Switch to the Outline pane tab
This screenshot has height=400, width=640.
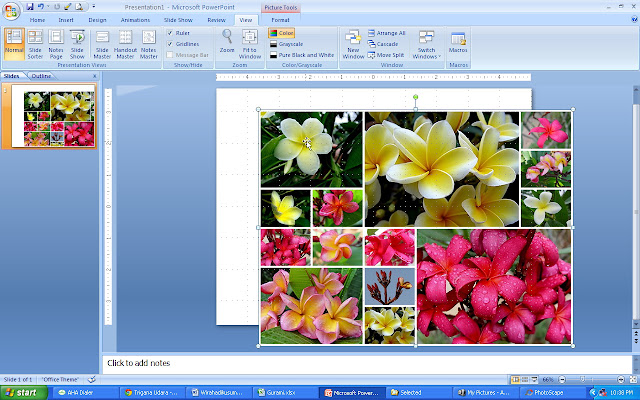click(x=41, y=76)
